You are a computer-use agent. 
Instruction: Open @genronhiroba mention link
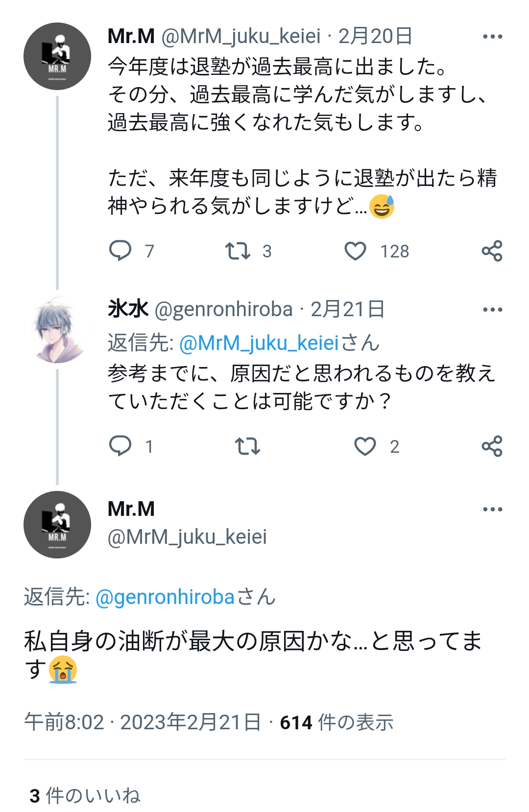[165, 597]
